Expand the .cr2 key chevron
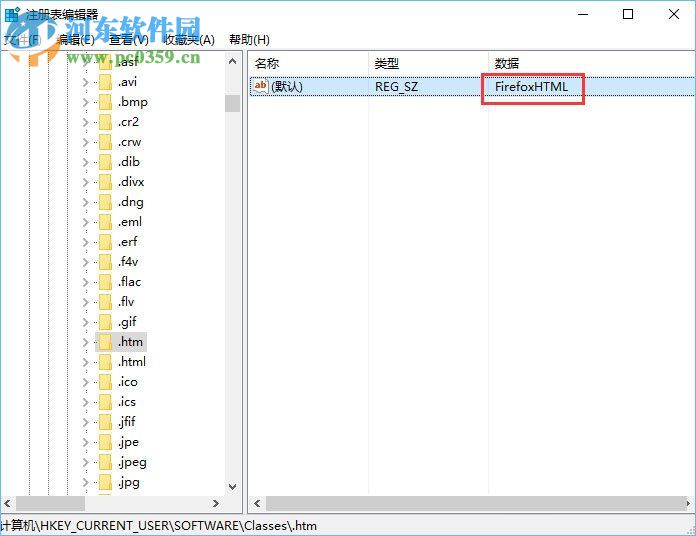 click(85, 122)
